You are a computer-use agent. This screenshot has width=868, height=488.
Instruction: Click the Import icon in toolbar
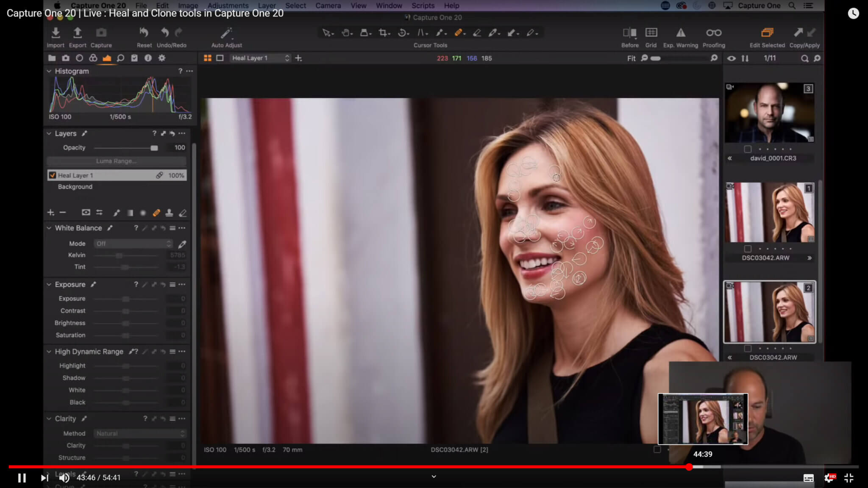click(x=56, y=33)
